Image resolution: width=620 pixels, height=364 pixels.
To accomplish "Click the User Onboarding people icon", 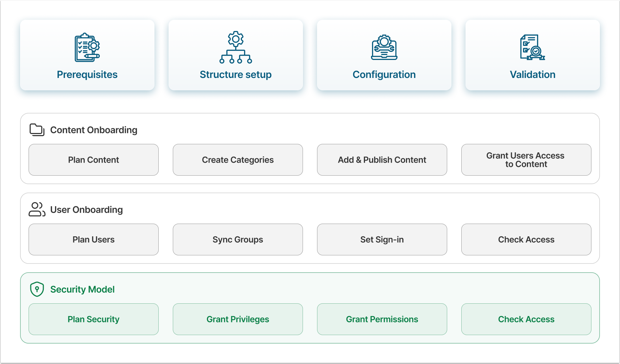I will 37,210.
